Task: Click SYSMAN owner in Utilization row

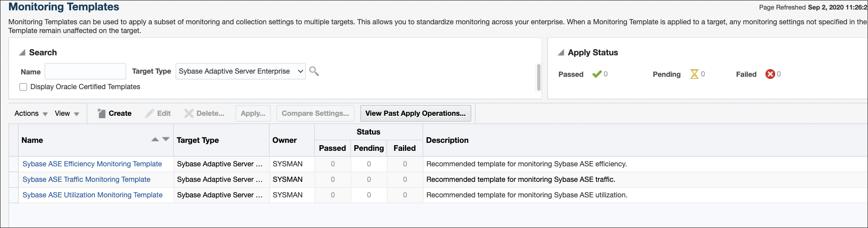Action: click(287, 195)
